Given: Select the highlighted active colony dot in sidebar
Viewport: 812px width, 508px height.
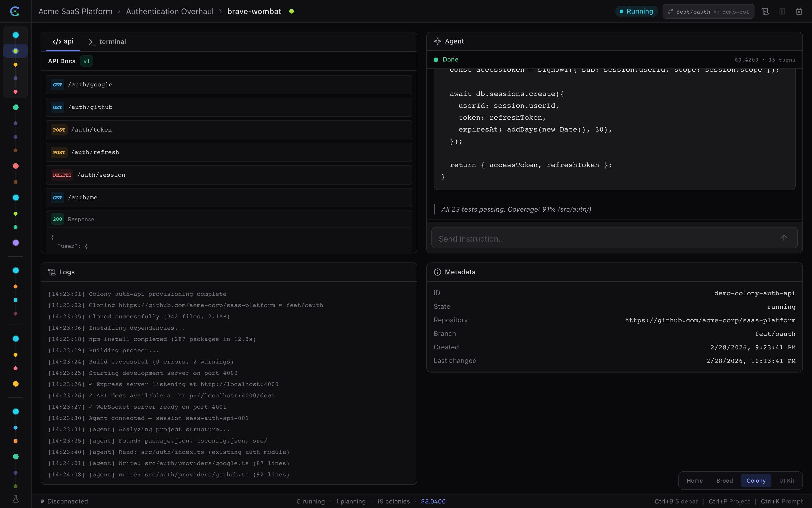Looking at the screenshot, I should (16, 51).
